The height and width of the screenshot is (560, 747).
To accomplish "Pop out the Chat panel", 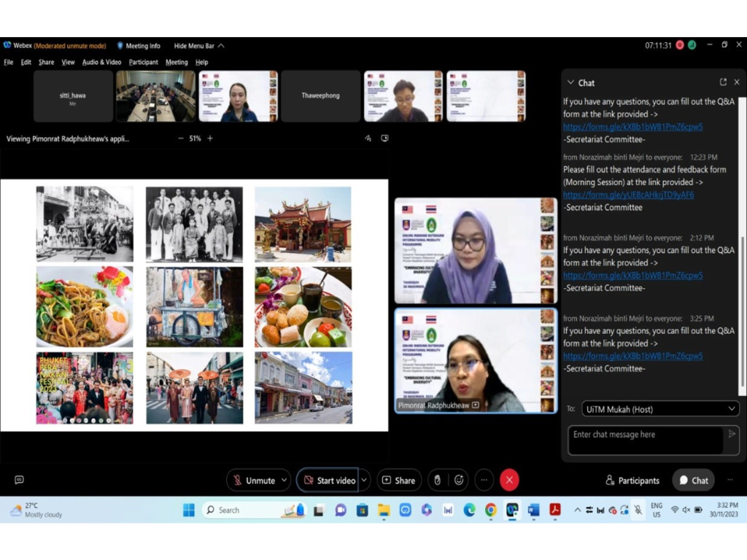I will coord(722,82).
